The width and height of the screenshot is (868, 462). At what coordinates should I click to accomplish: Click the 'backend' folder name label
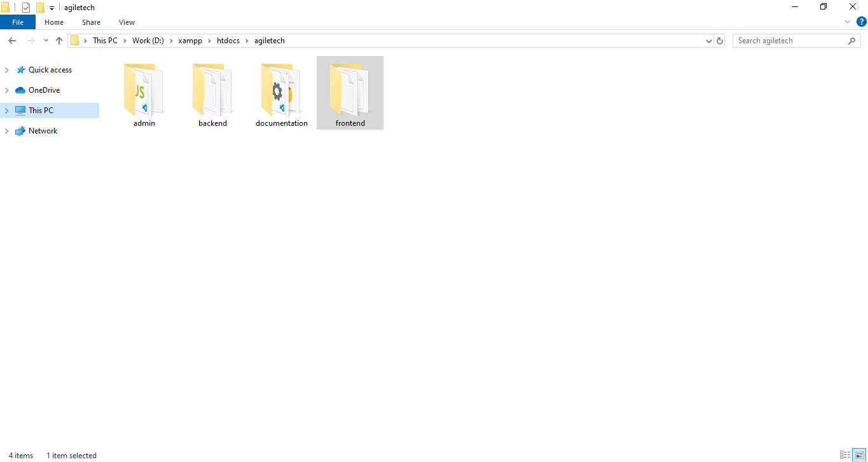[212, 123]
